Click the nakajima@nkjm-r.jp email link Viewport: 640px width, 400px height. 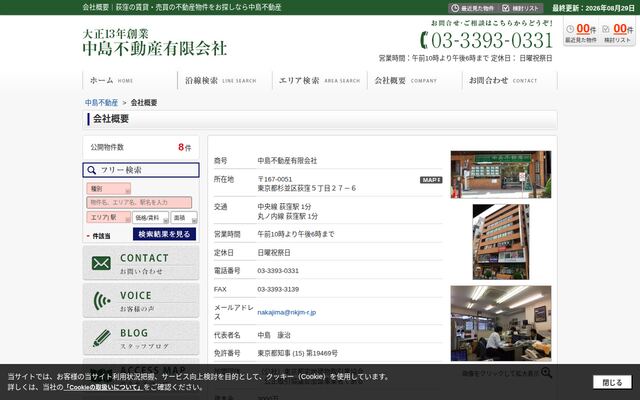click(x=287, y=312)
